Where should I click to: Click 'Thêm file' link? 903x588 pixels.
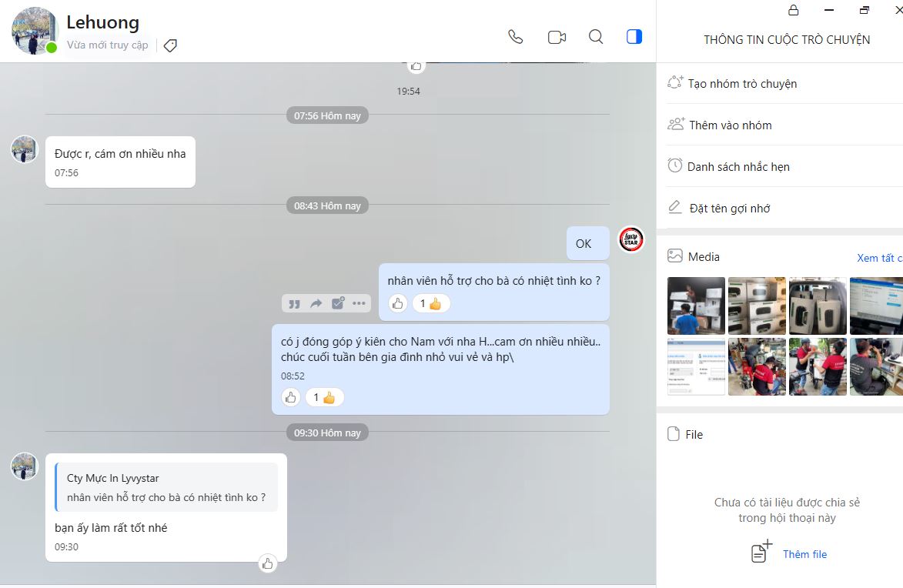(x=804, y=554)
